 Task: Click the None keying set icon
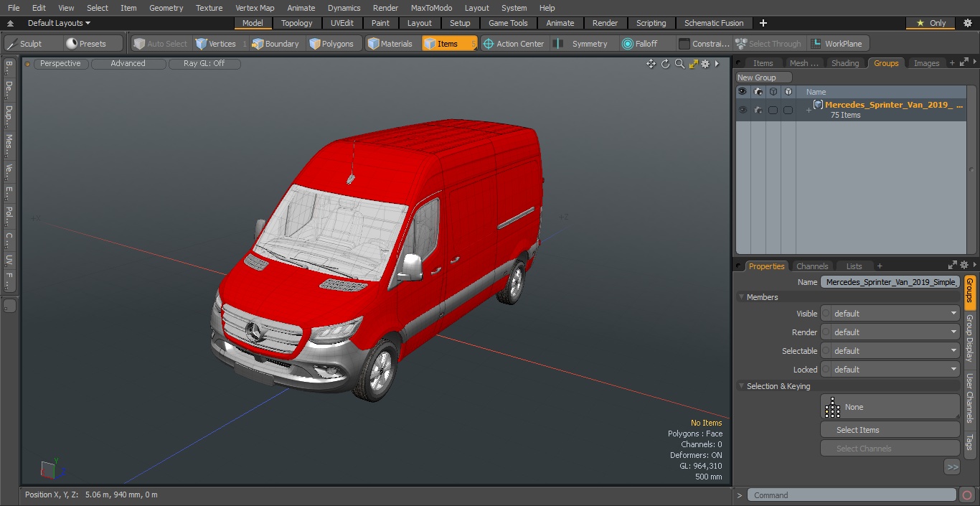pos(832,407)
